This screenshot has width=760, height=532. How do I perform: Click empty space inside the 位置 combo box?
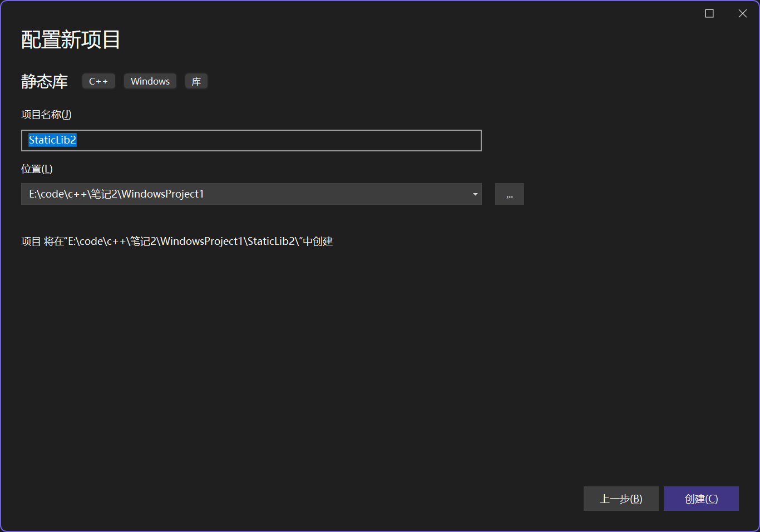[334, 194]
